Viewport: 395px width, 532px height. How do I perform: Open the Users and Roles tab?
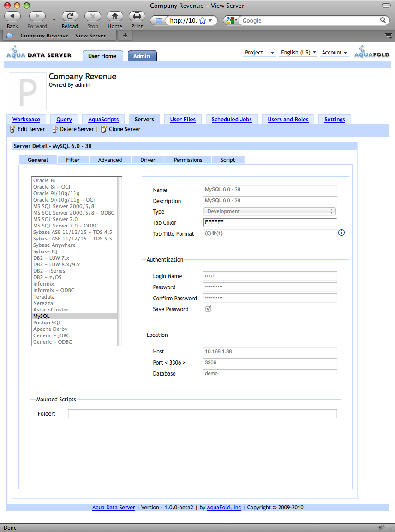[x=288, y=120]
